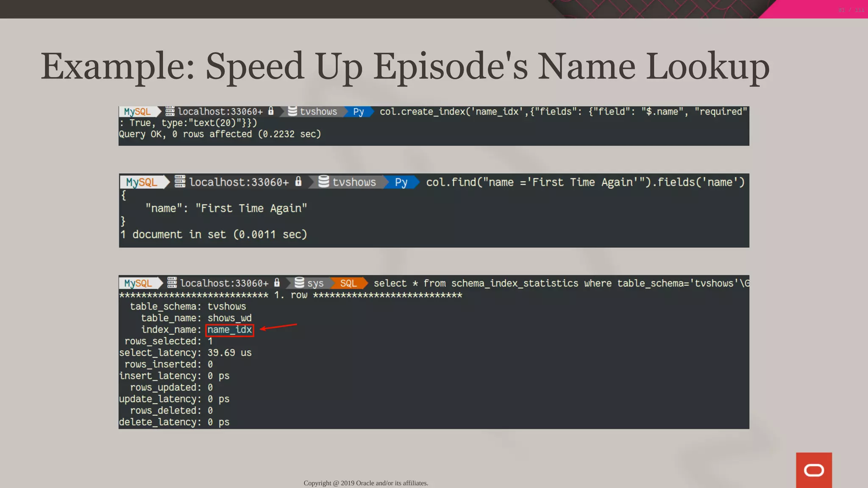The width and height of the screenshot is (868, 488).
Task: Click the server icon in the second terminal prompt
Action: (180, 182)
